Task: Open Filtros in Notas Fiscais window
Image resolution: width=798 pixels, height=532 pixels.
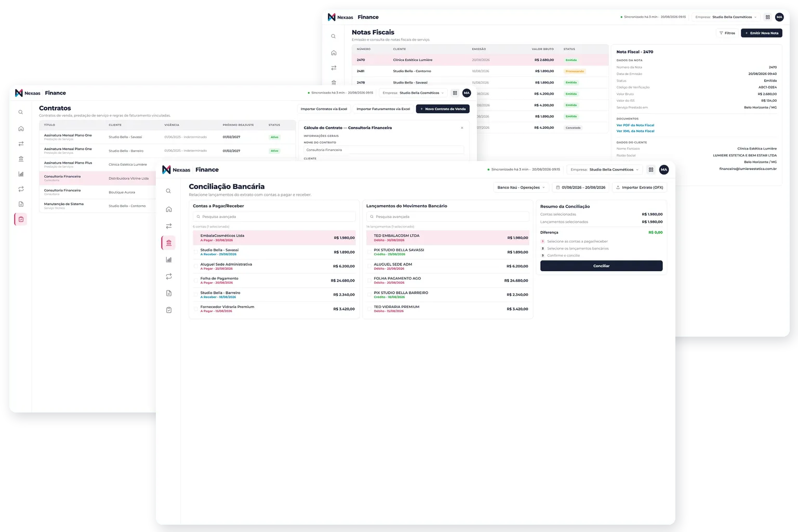Action: [x=727, y=33]
